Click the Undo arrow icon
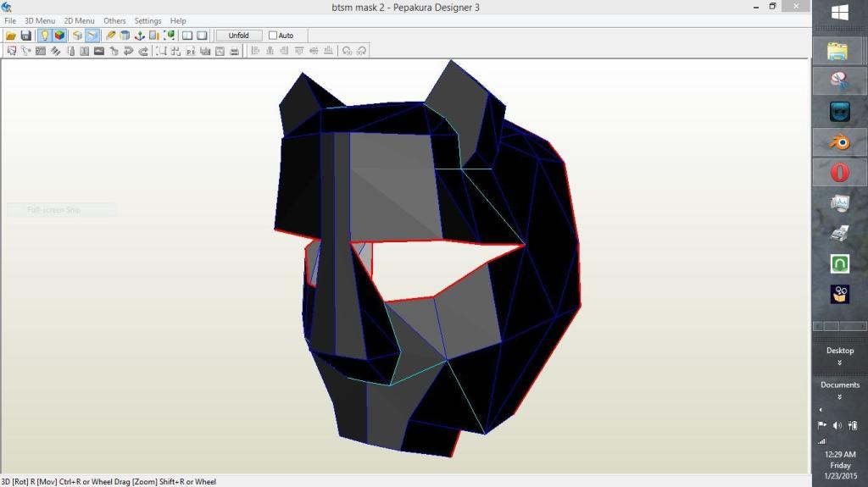The height and width of the screenshot is (487, 868). 129,51
